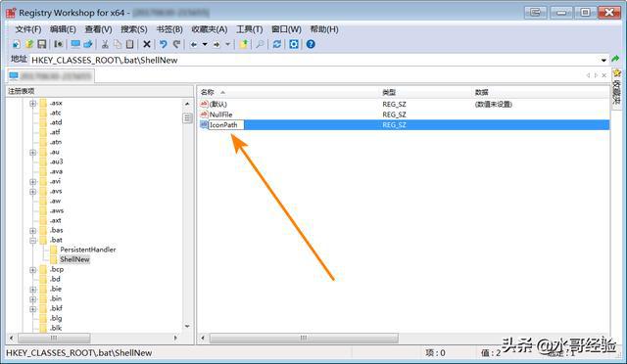Viewport: 627px width, 364px height.
Task: Open the 查看(V) menu
Action: [98, 29]
